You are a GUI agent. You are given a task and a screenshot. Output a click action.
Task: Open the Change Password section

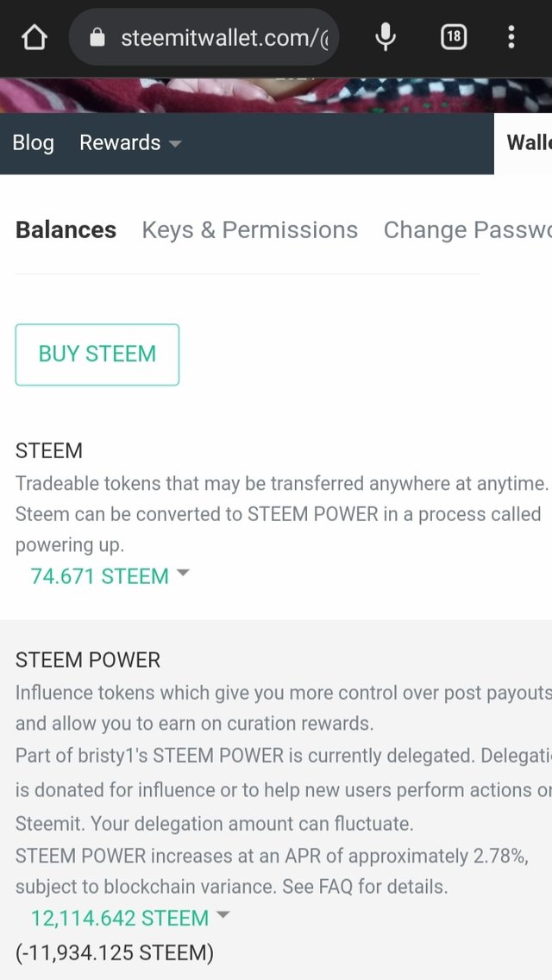[x=467, y=230]
